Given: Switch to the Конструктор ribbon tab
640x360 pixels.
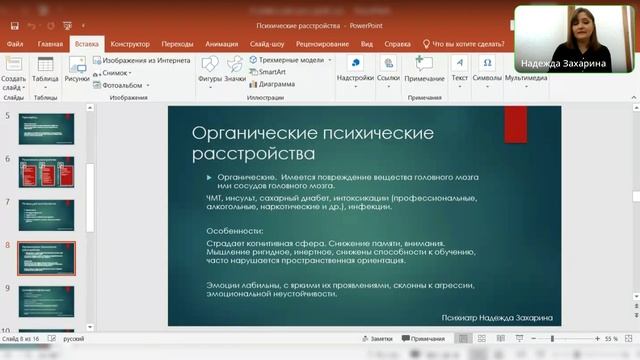Looking at the screenshot, I should [130, 44].
